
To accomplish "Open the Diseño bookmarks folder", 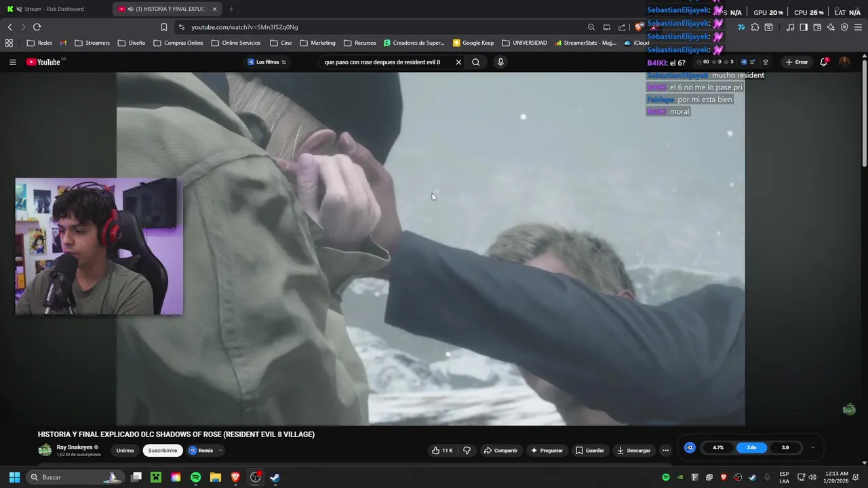I will [132, 43].
